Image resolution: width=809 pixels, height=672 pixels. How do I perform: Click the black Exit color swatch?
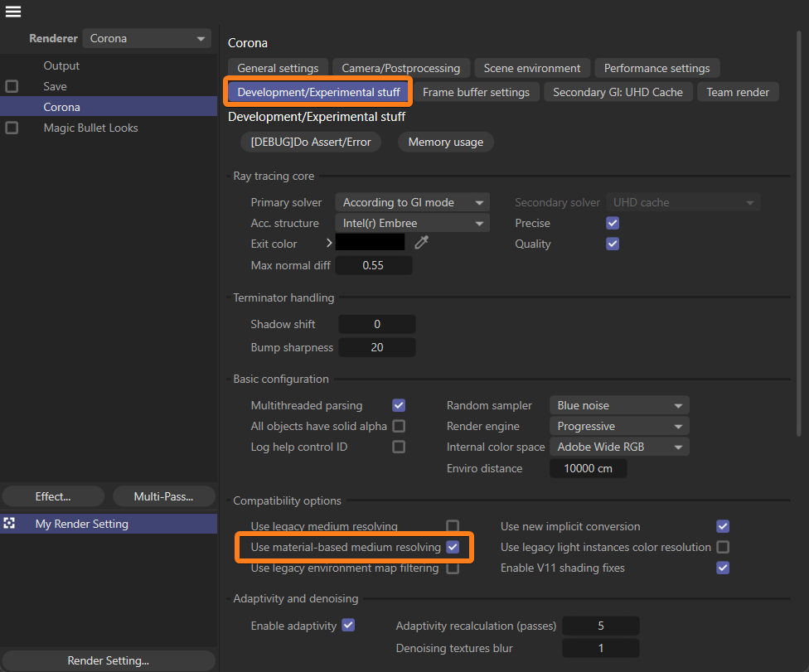pos(371,243)
